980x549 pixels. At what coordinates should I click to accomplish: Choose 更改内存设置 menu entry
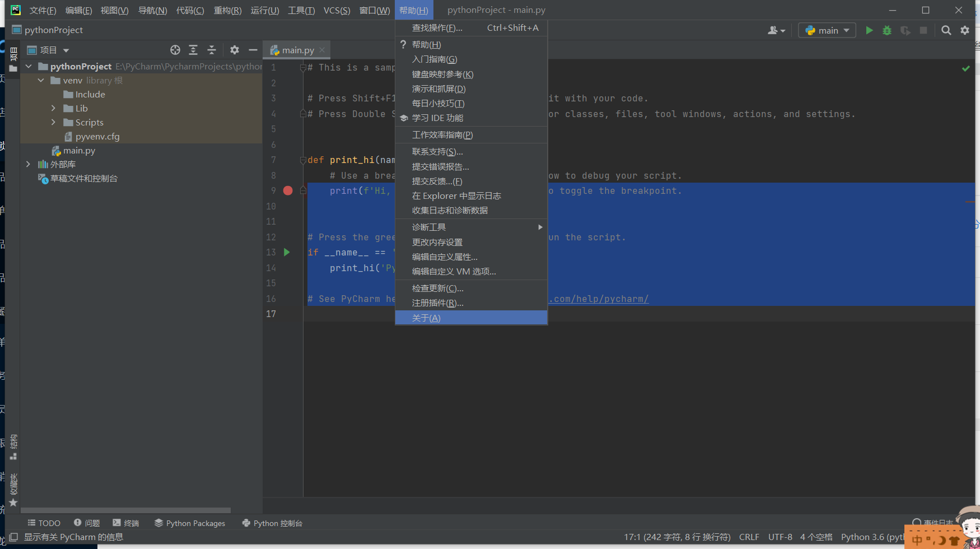tap(471, 242)
